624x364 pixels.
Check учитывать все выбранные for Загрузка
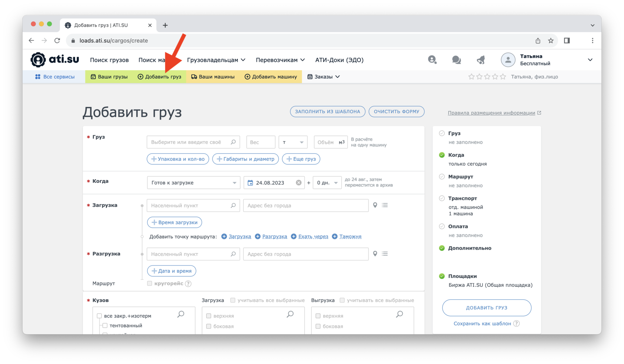(233, 300)
